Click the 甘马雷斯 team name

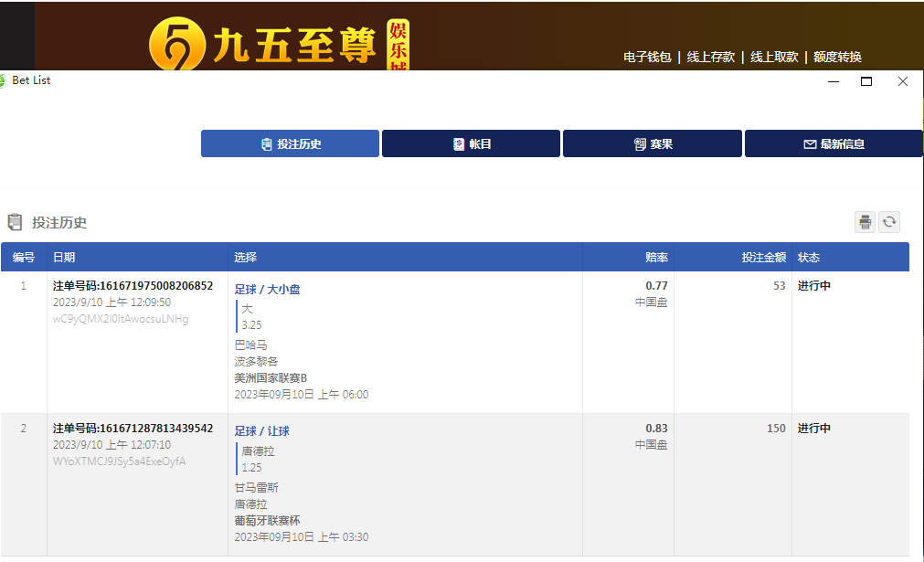256,488
